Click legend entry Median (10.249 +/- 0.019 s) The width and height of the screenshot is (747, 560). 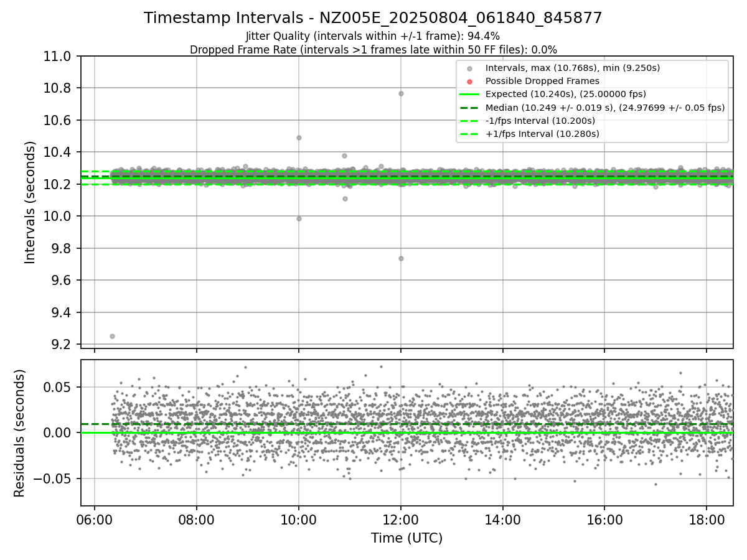(x=605, y=108)
